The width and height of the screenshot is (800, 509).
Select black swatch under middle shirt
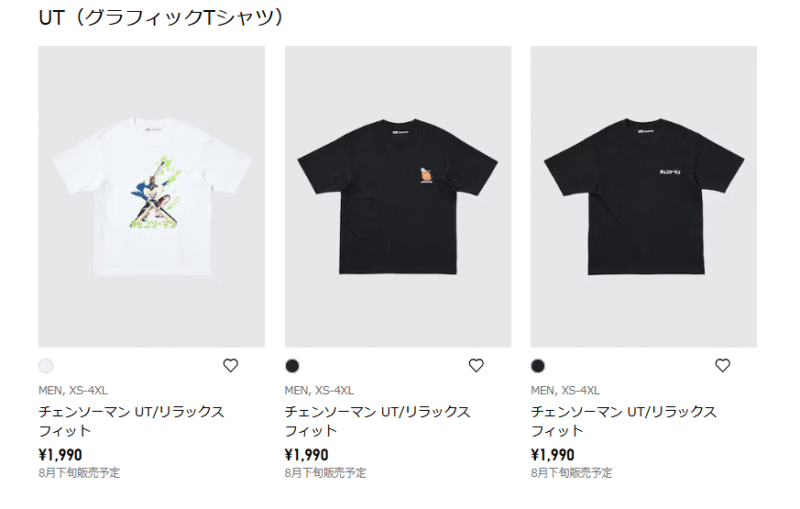pyautogui.click(x=292, y=366)
